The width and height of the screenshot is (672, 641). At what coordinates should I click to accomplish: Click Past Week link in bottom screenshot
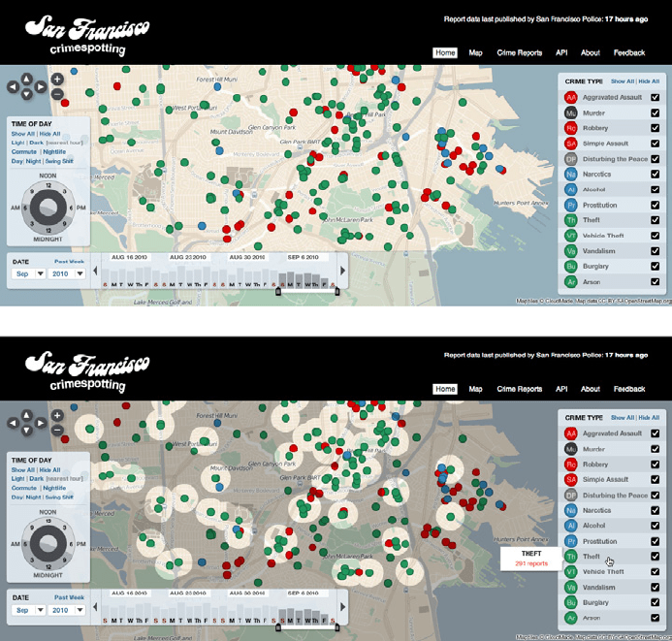(x=69, y=597)
